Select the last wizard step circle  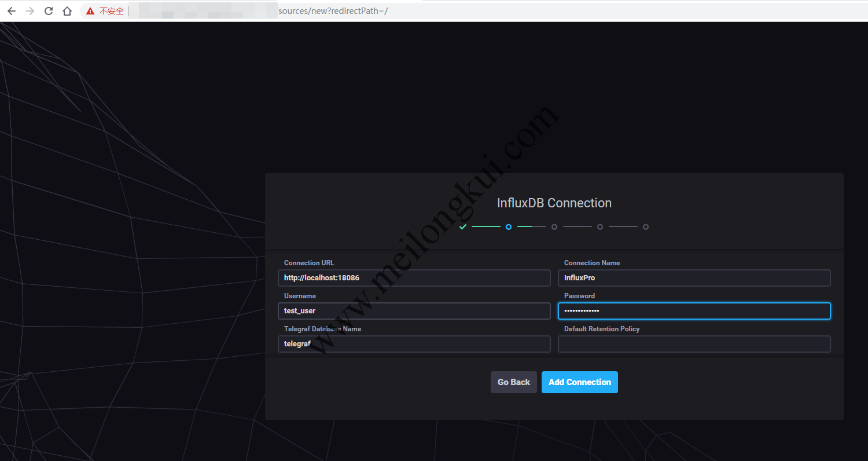[x=646, y=227]
